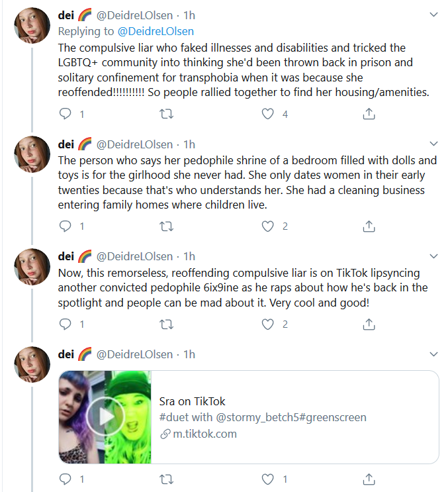Share the tweet containing the TikTok card

(x=369, y=479)
